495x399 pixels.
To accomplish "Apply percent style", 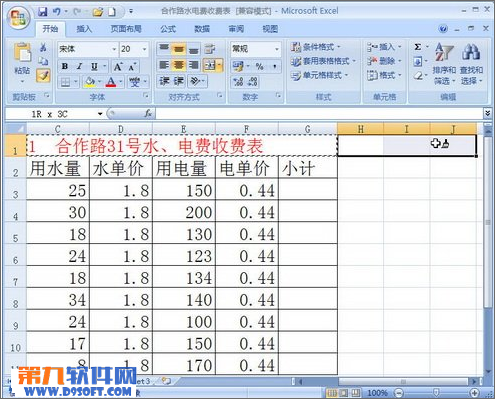I will click(x=259, y=66).
